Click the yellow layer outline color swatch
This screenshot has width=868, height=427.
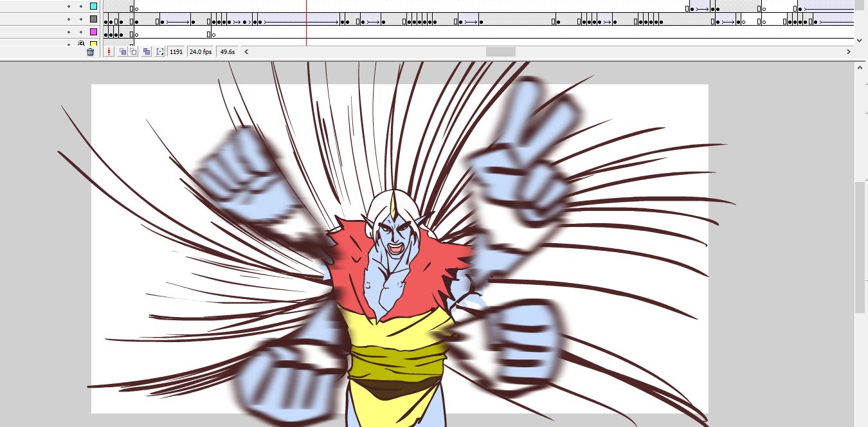tap(94, 43)
